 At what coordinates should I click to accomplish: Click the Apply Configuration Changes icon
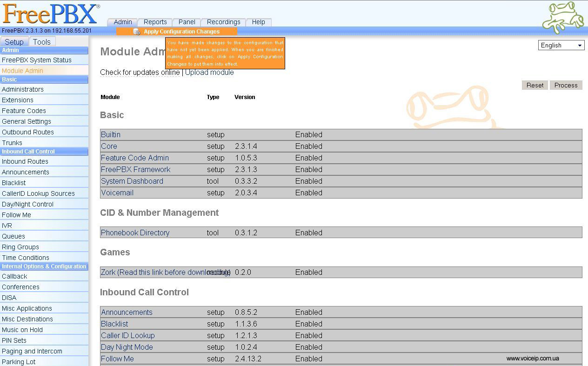click(x=136, y=32)
